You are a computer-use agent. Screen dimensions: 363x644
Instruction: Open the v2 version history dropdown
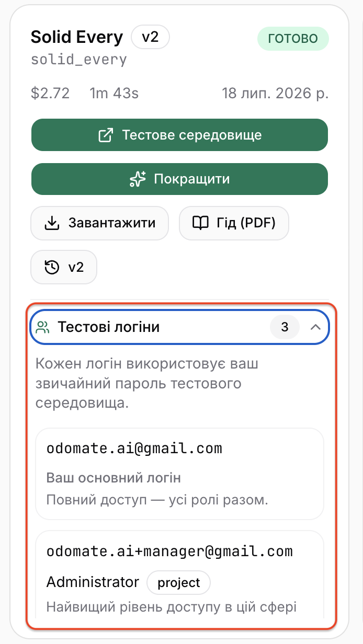coord(64,267)
